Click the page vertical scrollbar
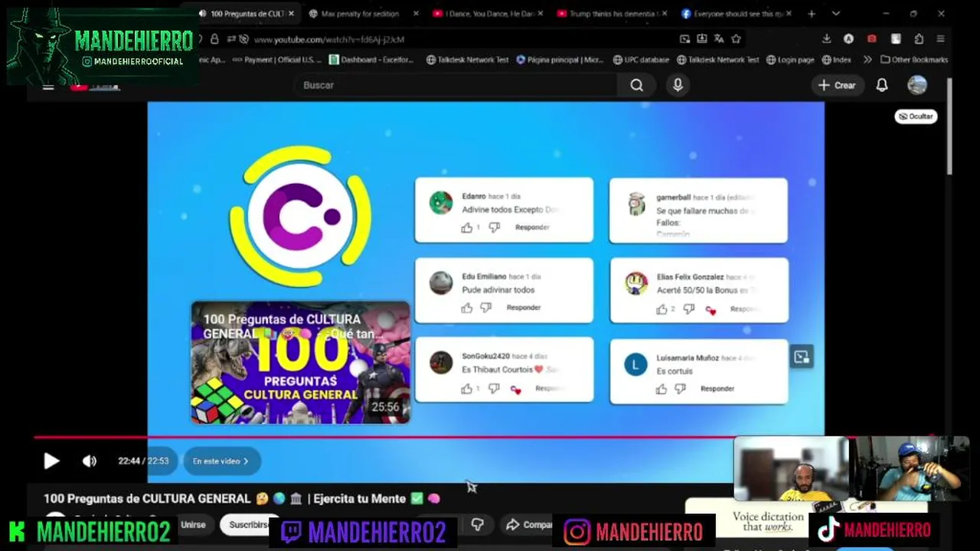The height and width of the screenshot is (551, 980). [x=950, y=126]
